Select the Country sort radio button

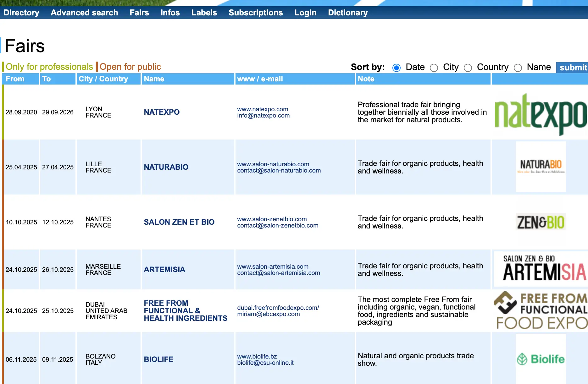(x=468, y=68)
